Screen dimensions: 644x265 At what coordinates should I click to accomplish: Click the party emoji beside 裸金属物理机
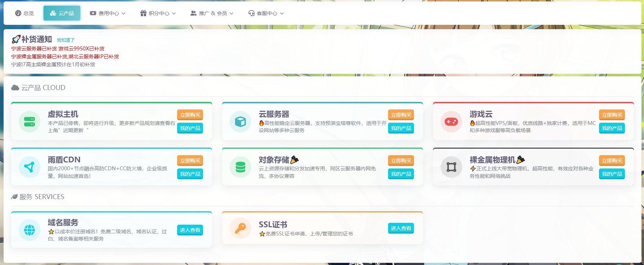521,160
